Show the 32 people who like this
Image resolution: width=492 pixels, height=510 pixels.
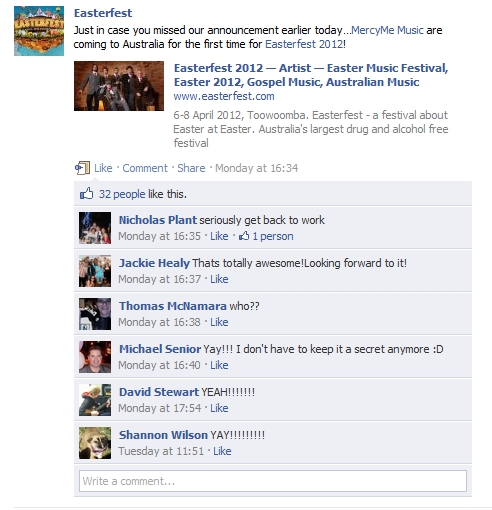[122, 194]
